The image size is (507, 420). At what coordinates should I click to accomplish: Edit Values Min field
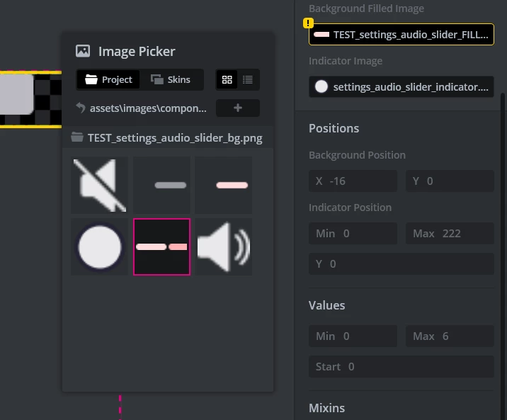353,336
